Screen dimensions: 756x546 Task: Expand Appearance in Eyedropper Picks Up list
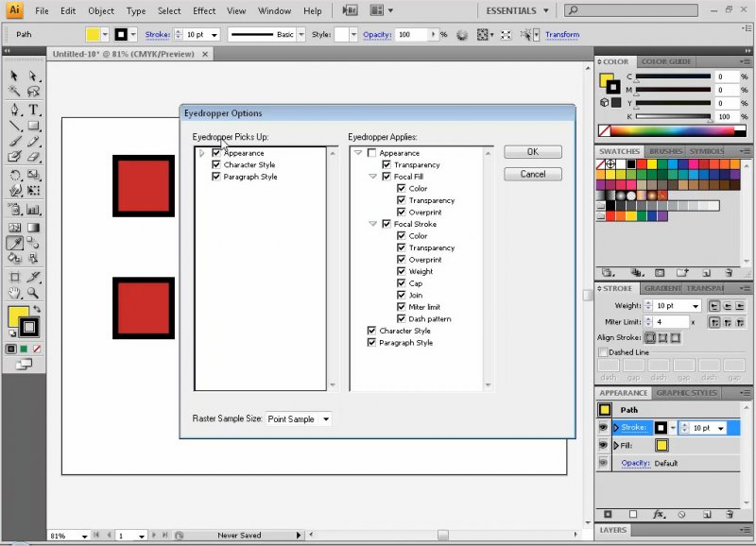pyautogui.click(x=202, y=153)
